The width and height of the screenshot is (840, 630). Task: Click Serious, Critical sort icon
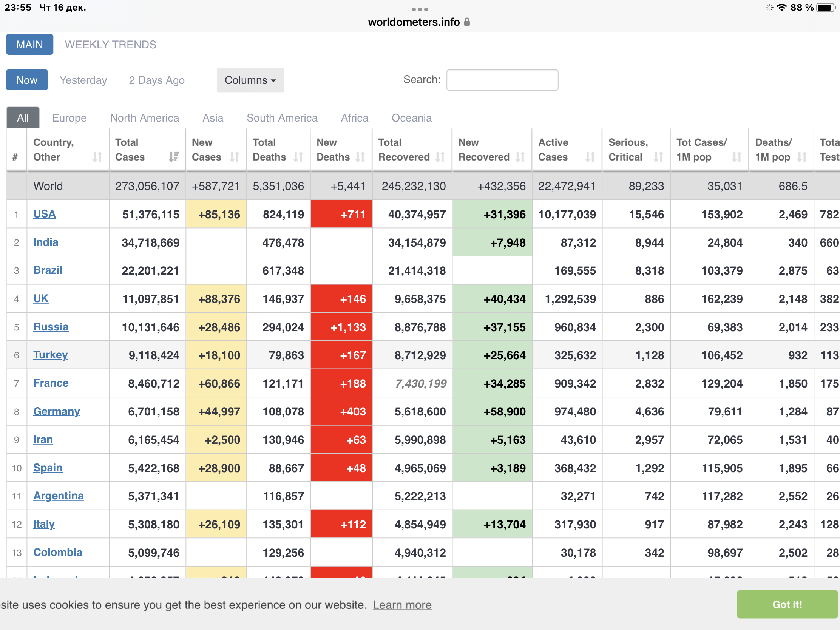pos(658,157)
